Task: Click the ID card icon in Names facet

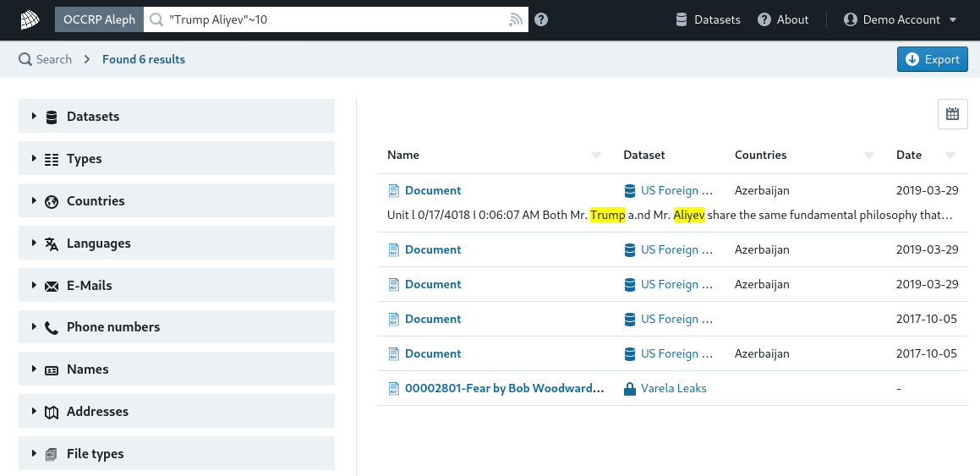Action: pyautogui.click(x=52, y=369)
